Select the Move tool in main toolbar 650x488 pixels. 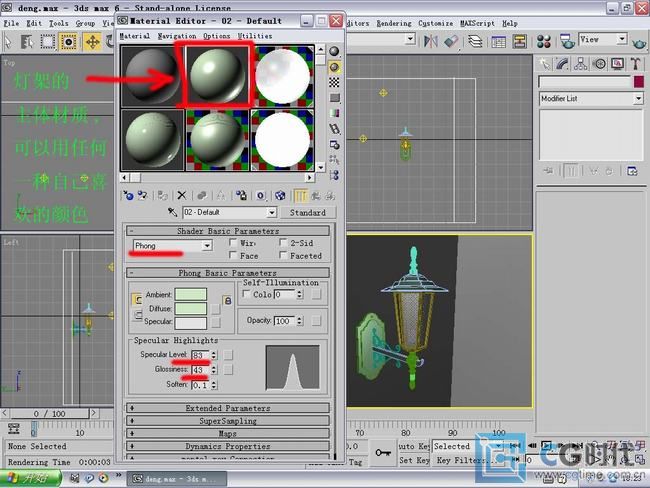click(92, 41)
